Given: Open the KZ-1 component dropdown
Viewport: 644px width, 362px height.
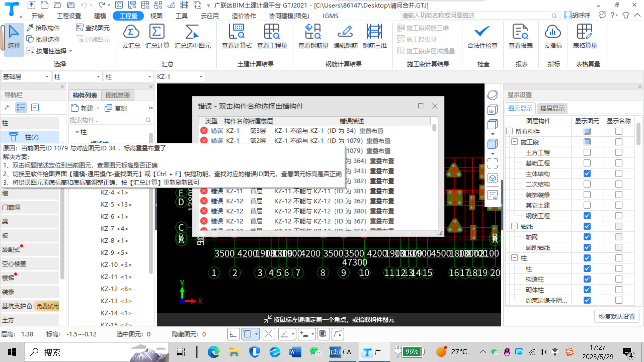Looking at the screenshot, I should pos(180,77).
